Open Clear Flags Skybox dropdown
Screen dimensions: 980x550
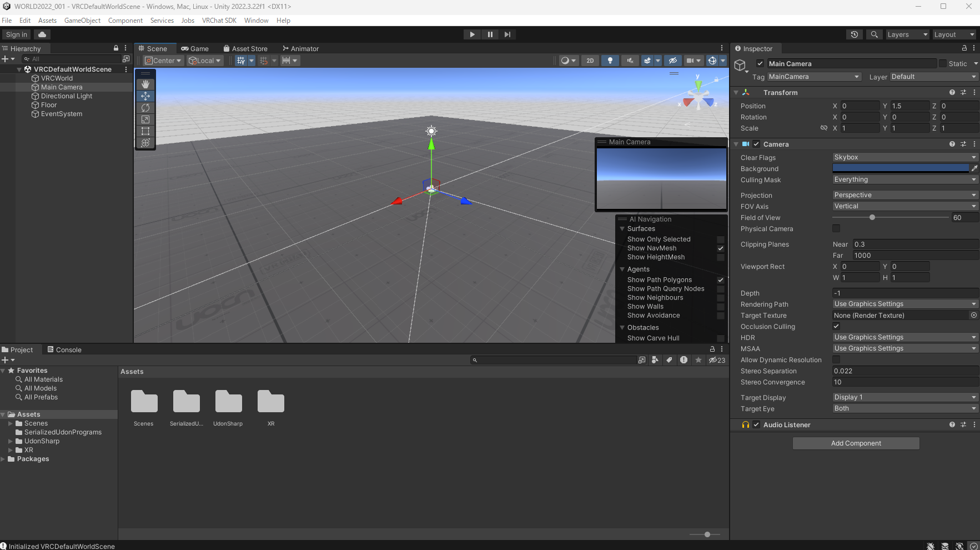click(905, 157)
